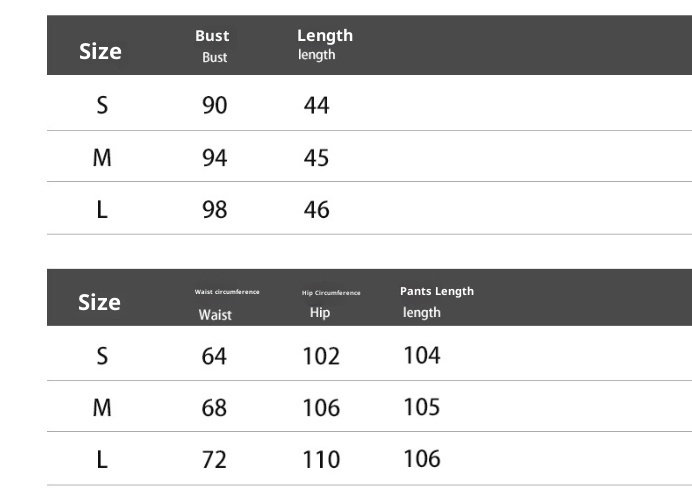This screenshot has width=692, height=491.
Task: Select waist value 72
Action: 214,460
